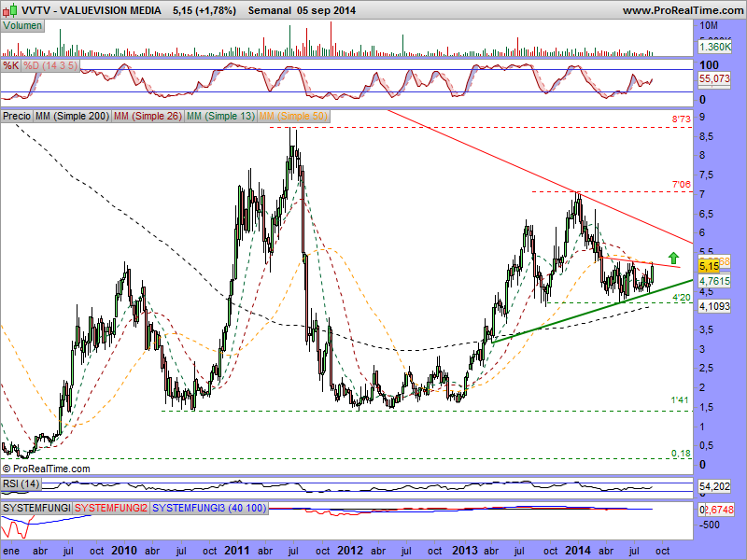Click the 5,15 (+1,78%) price quote in header
747x560 pixels.
[x=204, y=10]
